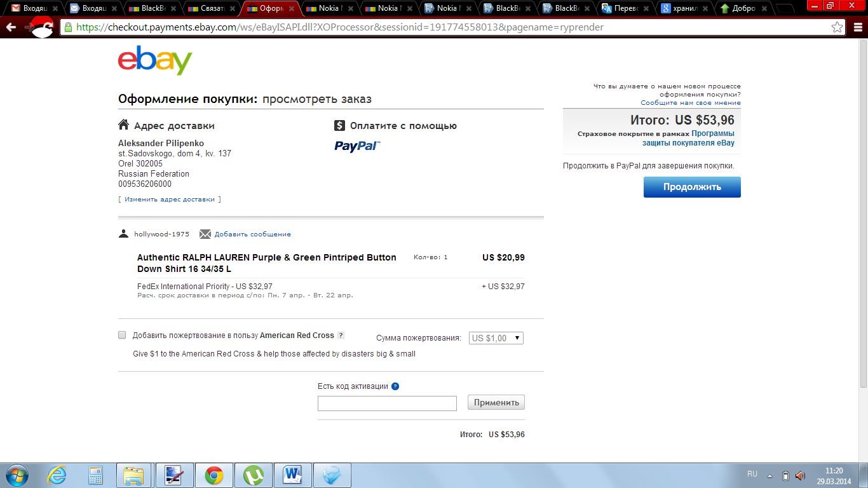Screen dimensions: 868x488
Task: Close the Перевод tab
Action: point(648,9)
